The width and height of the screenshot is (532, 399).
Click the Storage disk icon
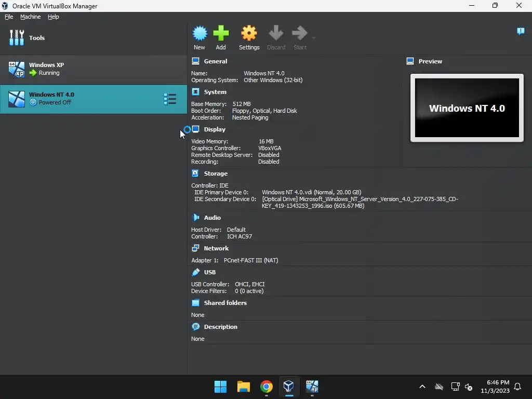click(195, 173)
